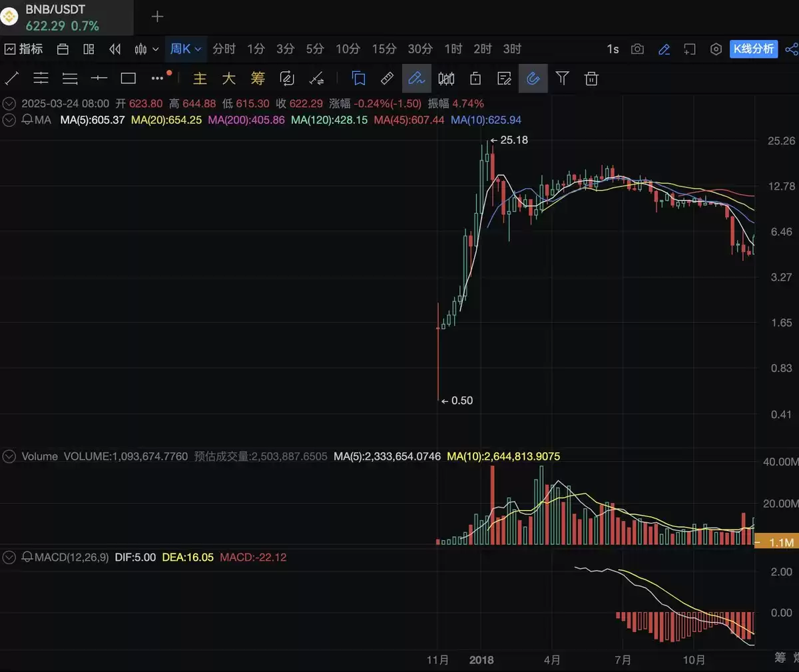The image size is (799, 672).
Task: Expand the 周K period dropdown
Action: (186, 49)
